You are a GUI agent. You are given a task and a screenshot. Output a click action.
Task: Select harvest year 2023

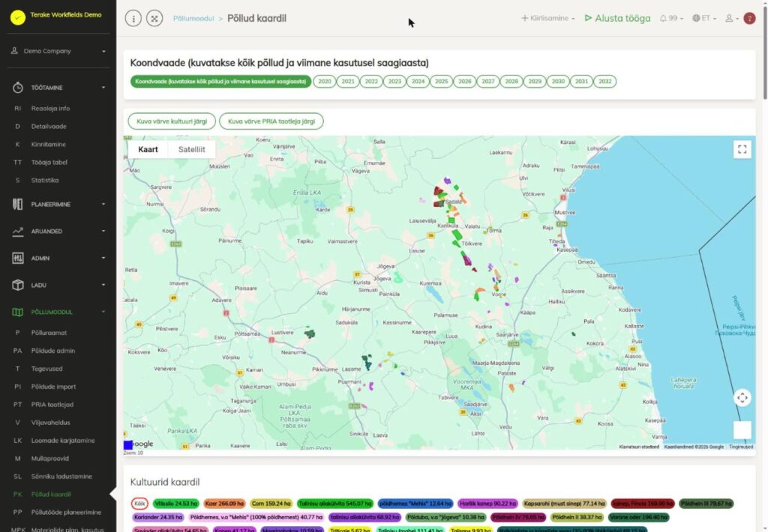click(394, 81)
